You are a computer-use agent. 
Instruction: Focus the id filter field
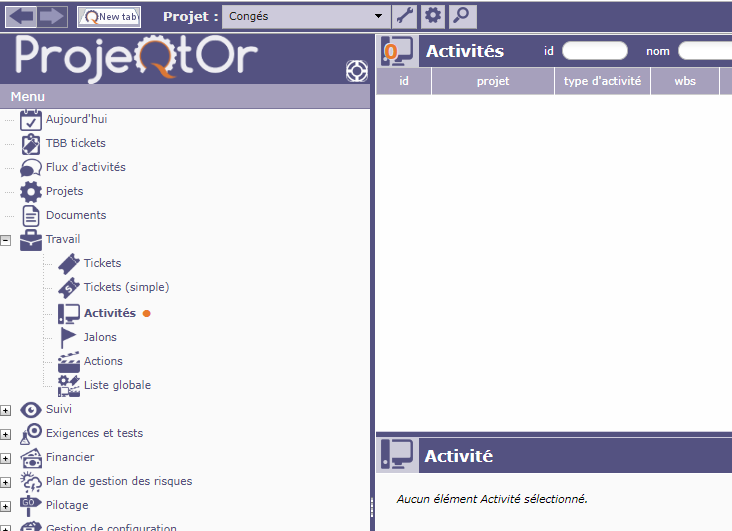point(595,51)
